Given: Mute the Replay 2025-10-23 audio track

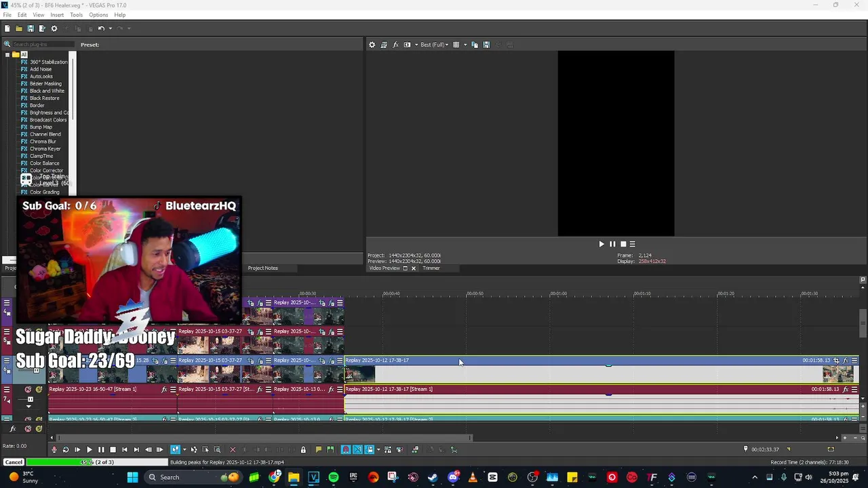Looking at the screenshot, I should pyautogui.click(x=28, y=390).
